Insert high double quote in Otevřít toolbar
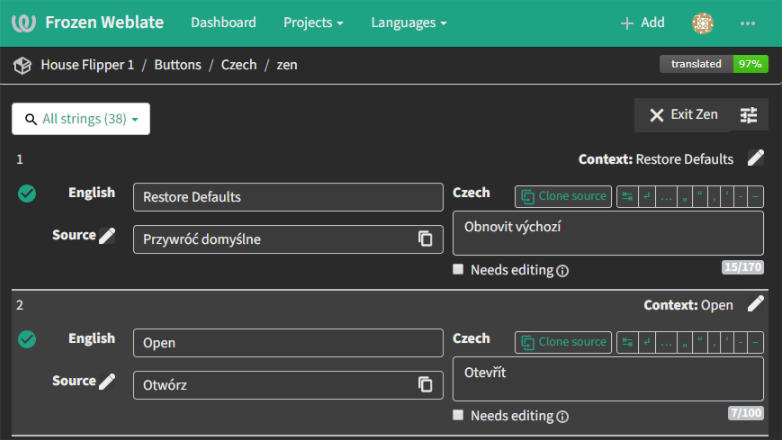The image size is (782, 440). pos(700,342)
